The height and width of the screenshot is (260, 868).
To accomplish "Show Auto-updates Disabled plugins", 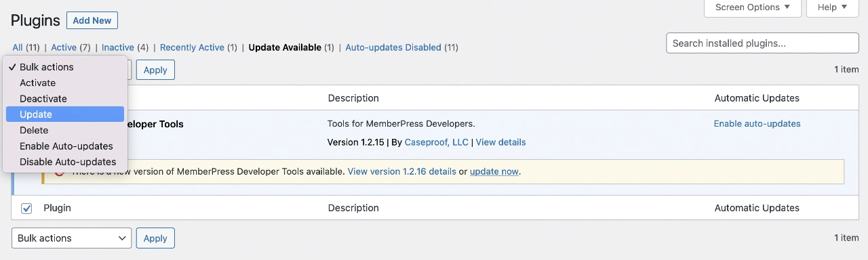I will click(x=393, y=47).
